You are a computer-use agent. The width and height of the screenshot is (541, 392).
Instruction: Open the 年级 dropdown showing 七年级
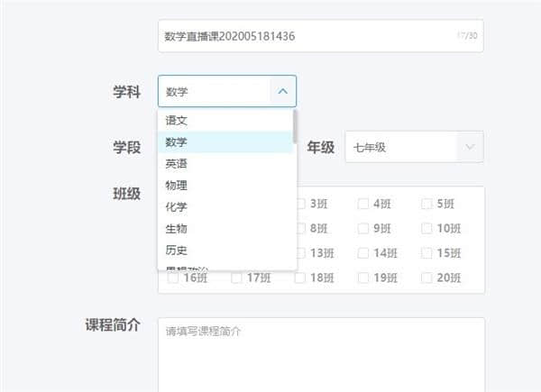[x=401, y=147]
